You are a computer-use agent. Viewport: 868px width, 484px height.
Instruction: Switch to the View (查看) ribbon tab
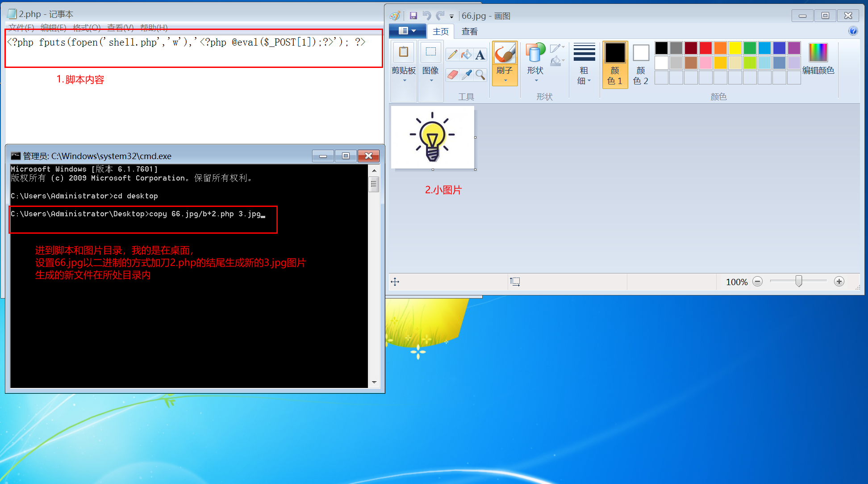click(469, 31)
